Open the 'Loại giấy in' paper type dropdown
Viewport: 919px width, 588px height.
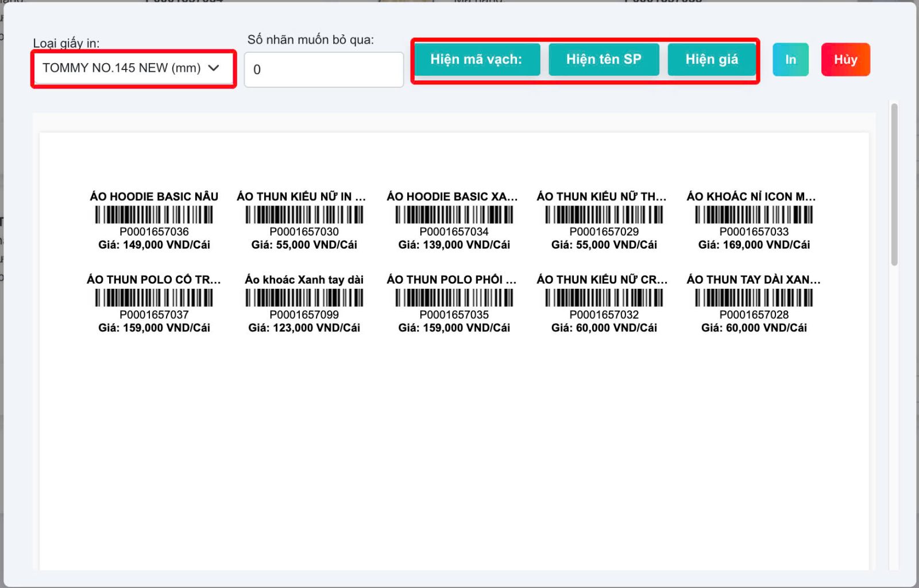133,68
